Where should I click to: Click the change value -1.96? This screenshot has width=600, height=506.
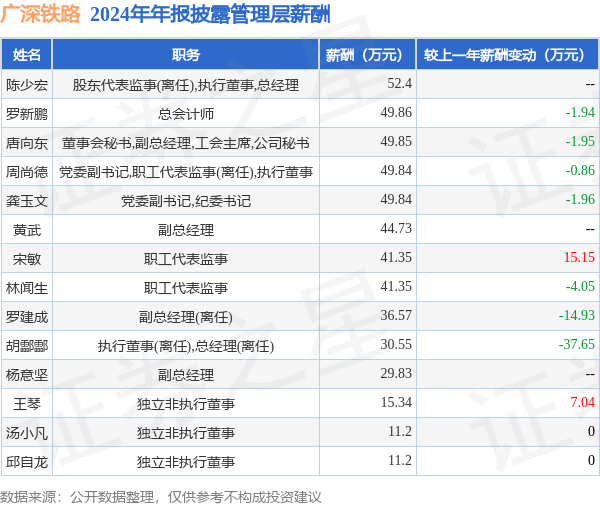[x=580, y=199]
